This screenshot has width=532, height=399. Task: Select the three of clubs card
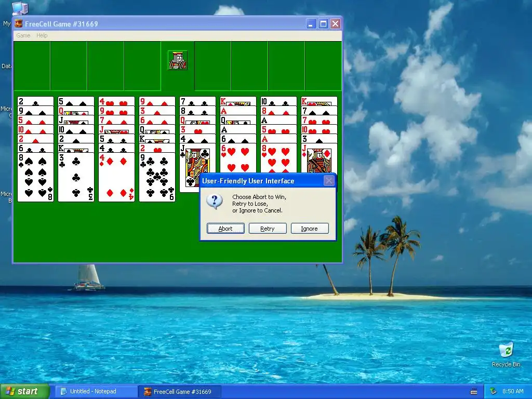point(76,177)
